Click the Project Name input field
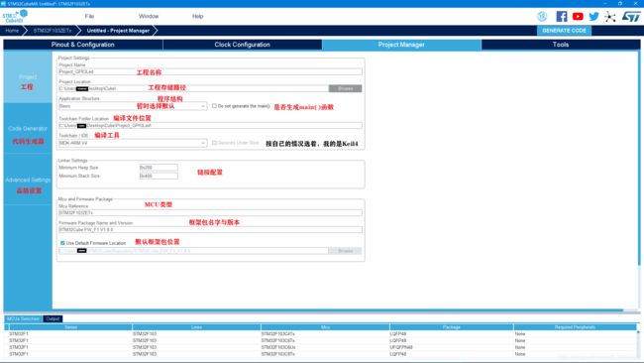Viewport: 644px width, 363px height. pyautogui.click(x=210, y=71)
